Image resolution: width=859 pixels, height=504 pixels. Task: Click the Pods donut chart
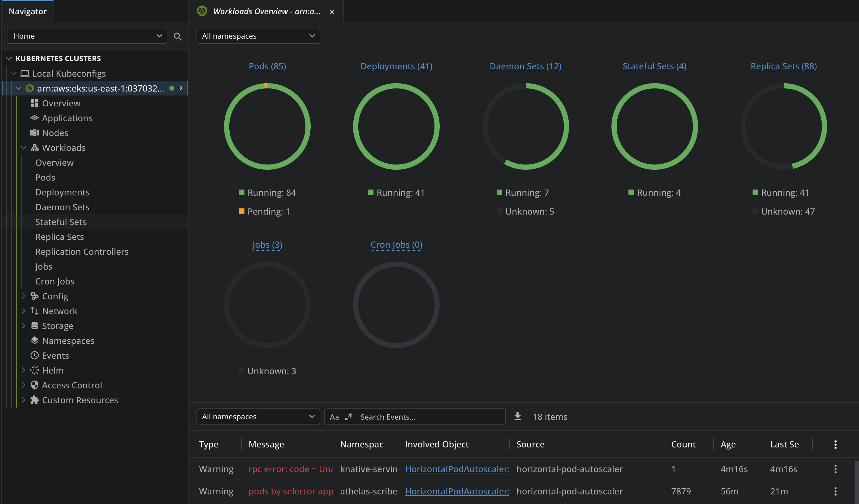[x=267, y=126]
